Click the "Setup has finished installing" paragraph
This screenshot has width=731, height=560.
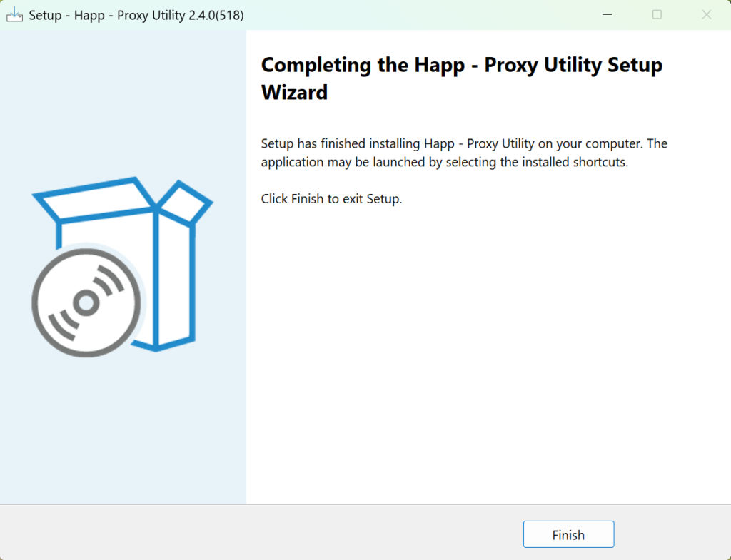point(464,153)
